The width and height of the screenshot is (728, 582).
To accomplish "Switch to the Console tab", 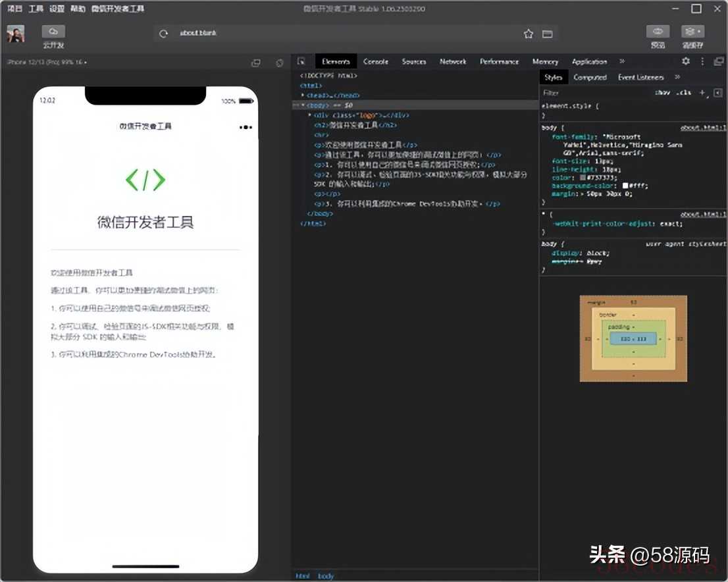I will coord(376,61).
